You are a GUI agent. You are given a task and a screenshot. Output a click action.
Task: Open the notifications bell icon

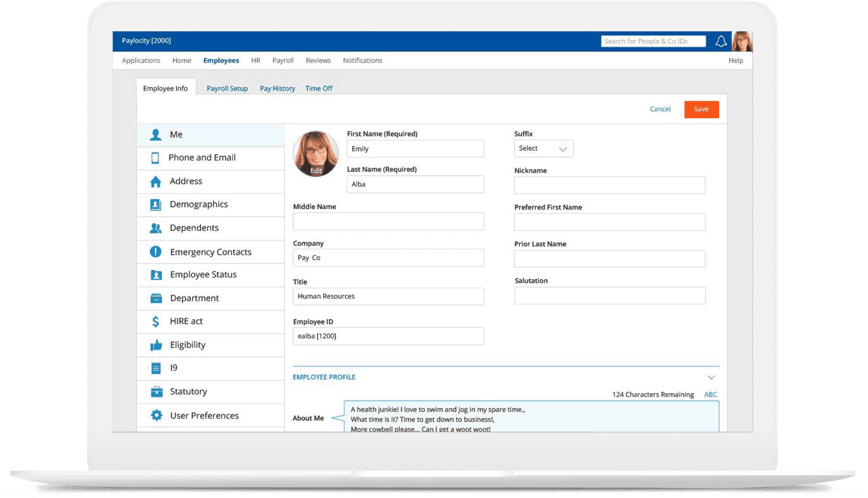721,42
